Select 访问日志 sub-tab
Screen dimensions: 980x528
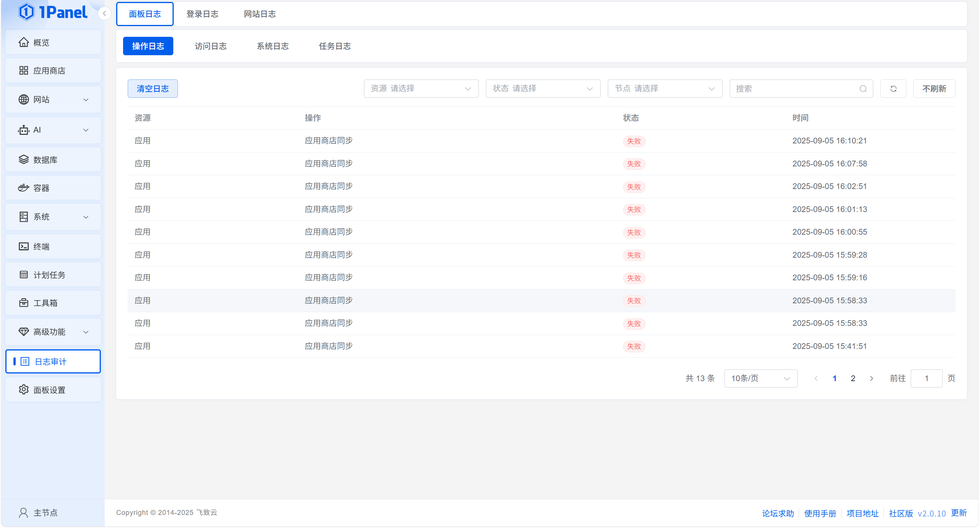coord(210,46)
